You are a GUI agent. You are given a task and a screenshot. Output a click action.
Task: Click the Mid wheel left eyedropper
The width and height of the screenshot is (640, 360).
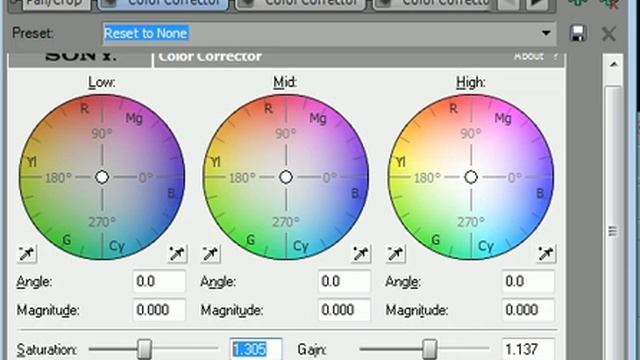tap(211, 253)
